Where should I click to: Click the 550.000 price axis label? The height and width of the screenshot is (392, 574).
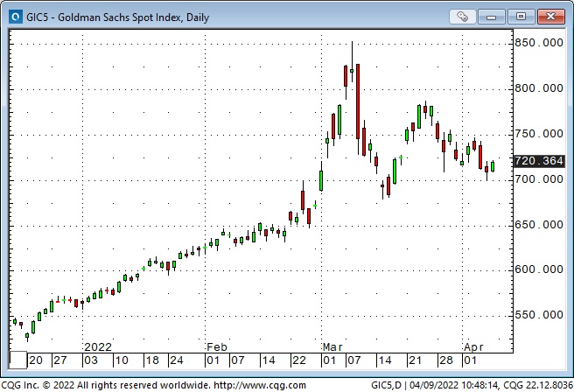click(539, 315)
